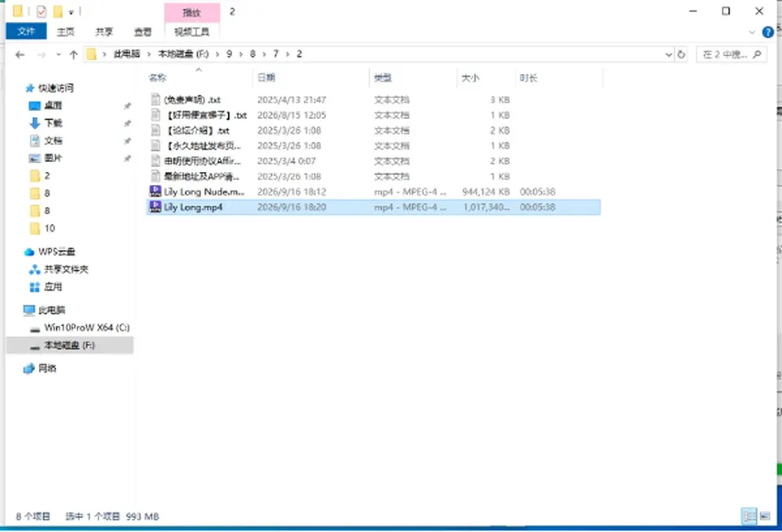Sort by the 类型 column header
This screenshot has height=532, width=782.
[x=413, y=77]
